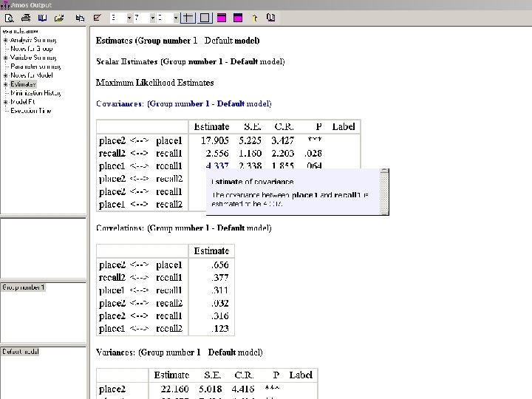The height and width of the screenshot is (399, 532).
Task: Select Default model in models panel
Action: (x=21, y=352)
